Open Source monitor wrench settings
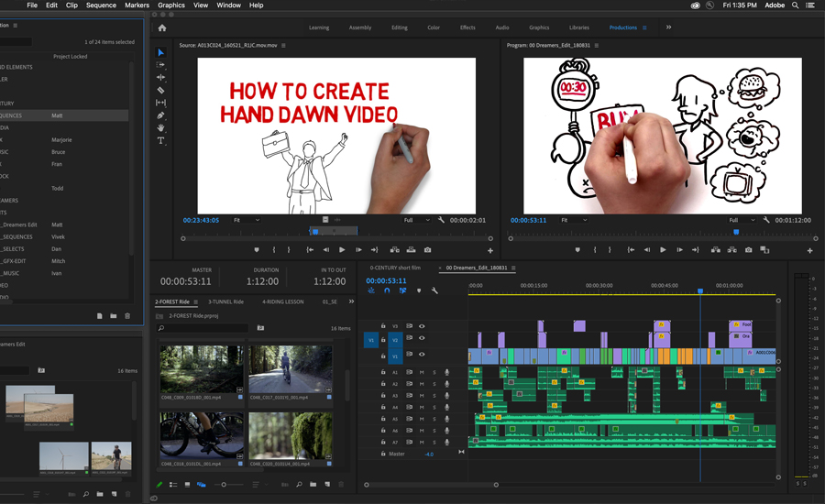Screen dimensions: 825x504 coord(441,220)
